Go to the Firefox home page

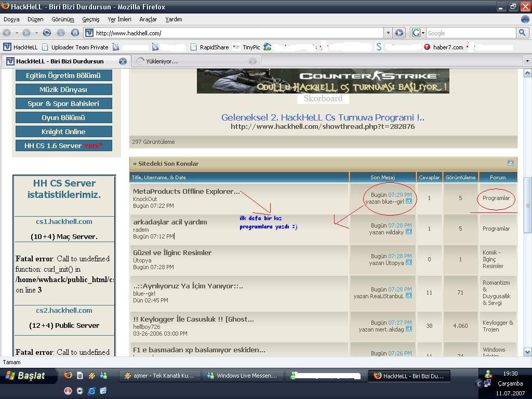coord(75,33)
